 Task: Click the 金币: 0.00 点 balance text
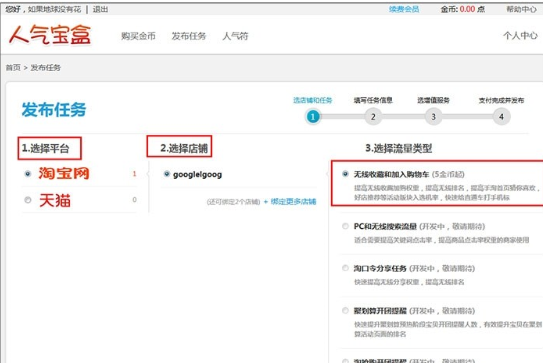[463, 9]
